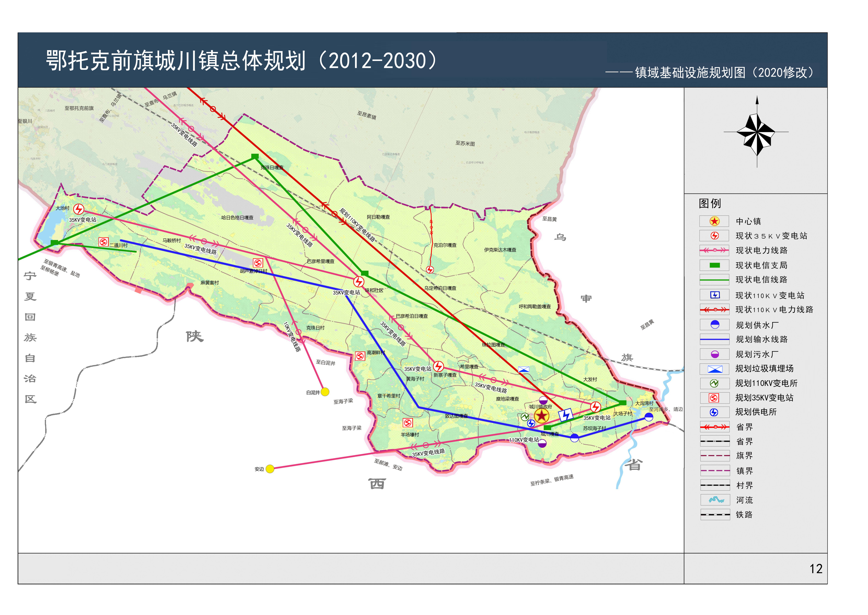The image size is (868, 615).
Task: Click the 巴彦希里嘎查 label
Action: (321, 261)
